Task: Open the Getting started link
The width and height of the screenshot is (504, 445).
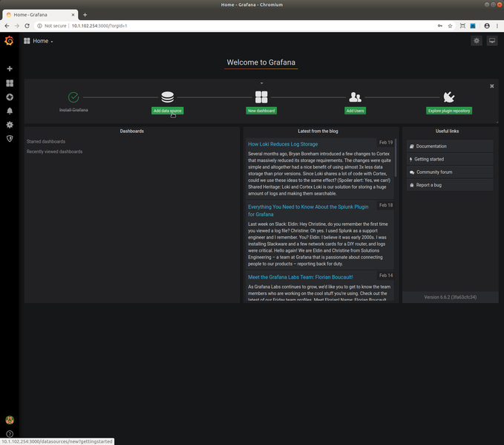Action: pos(450,159)
